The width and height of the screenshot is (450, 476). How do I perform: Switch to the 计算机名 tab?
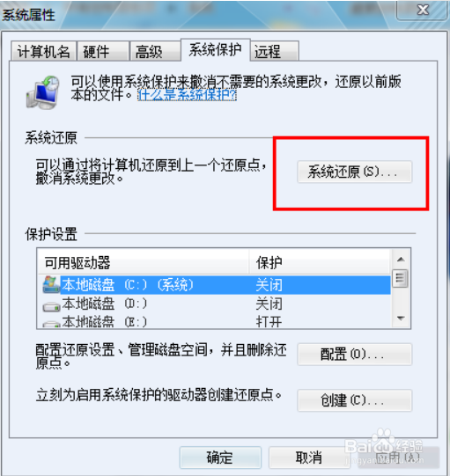coord(43,51)
